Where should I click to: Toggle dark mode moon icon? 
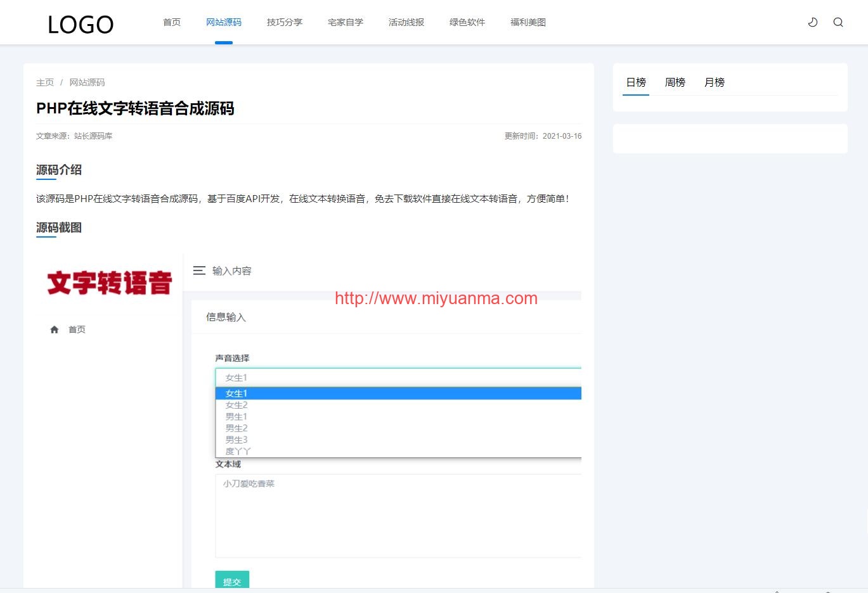coord(813,22)
